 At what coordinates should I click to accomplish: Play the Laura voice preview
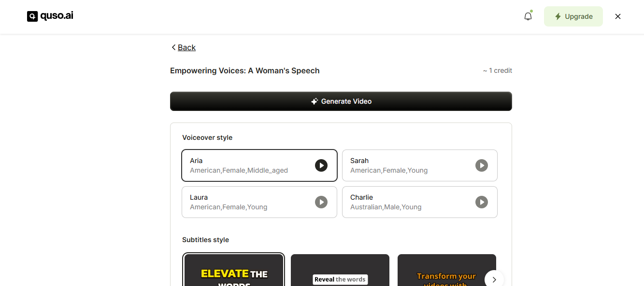[321, 202]
